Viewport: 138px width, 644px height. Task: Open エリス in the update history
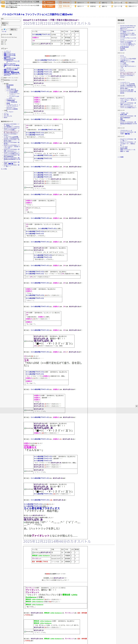[122, 56]
